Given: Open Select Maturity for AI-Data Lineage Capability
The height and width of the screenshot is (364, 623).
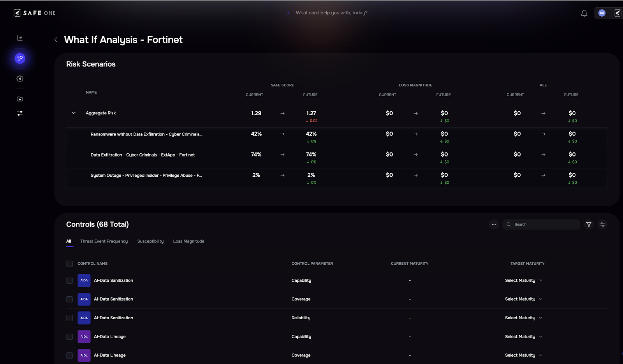Looking at the screenshot, I should pos(523,337).
